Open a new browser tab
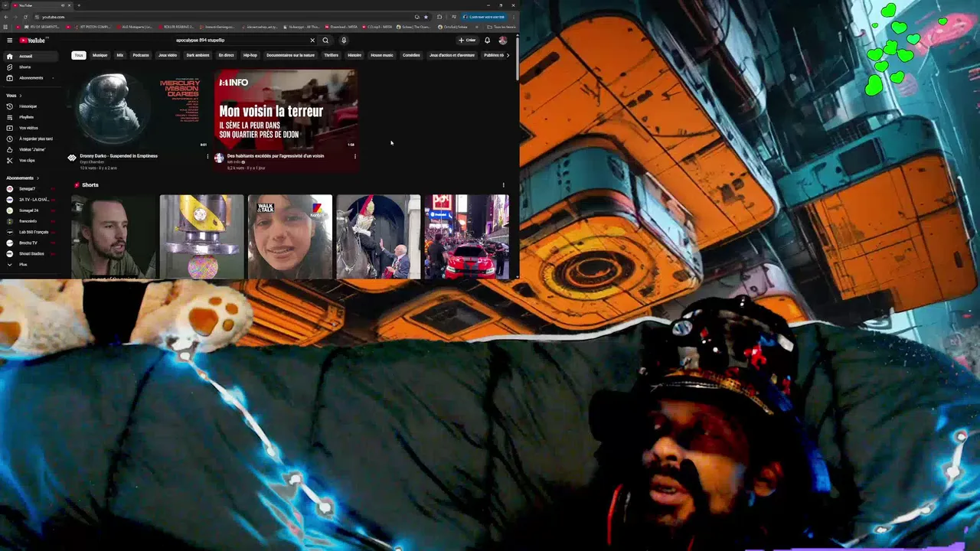The image size is (980, 551). [x=78, y=5]
